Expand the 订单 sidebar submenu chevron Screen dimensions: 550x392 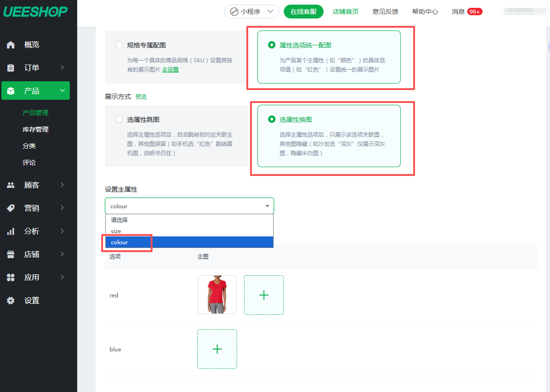62,68
